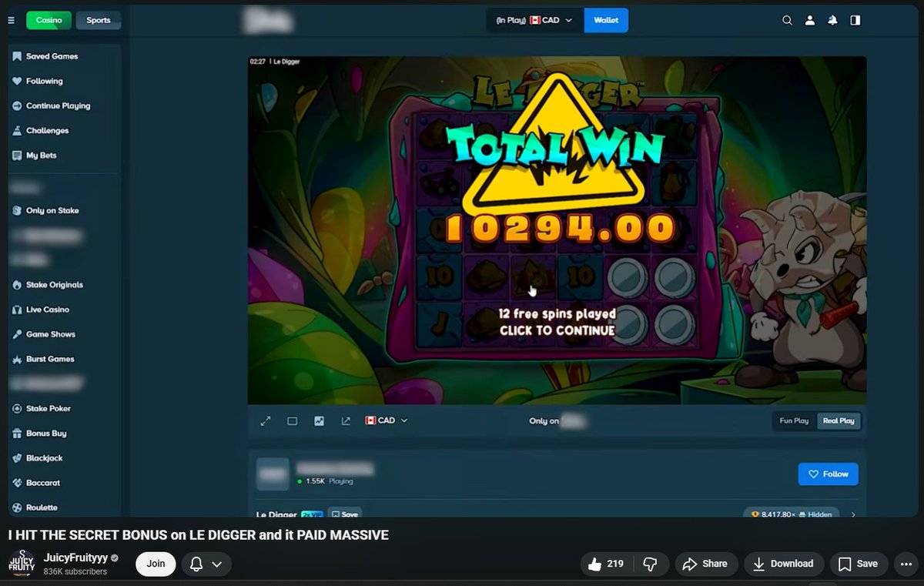
Task: Open the Following sidebar item
Action: point(38,81)
